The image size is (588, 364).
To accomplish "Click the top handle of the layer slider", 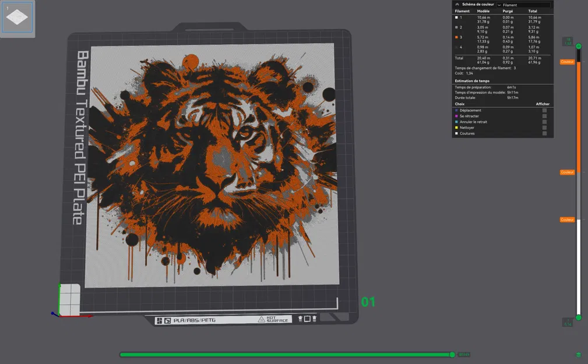I will pos(579,46).
